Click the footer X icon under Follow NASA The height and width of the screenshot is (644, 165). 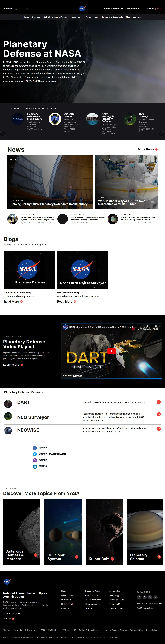[x=150, y=597]
